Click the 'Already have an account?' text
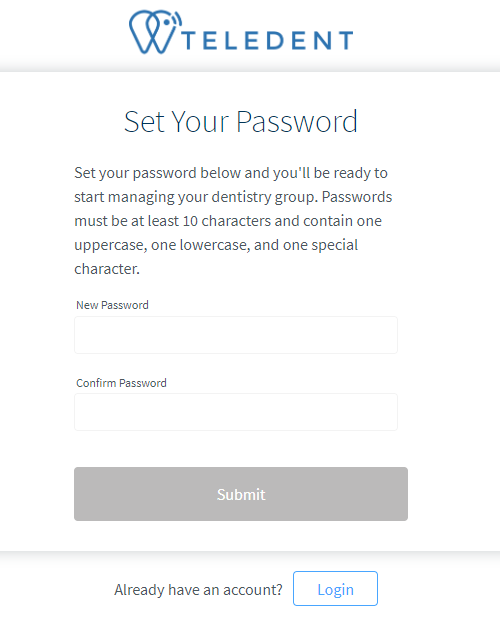Viewport: 500px width, 621px height. 198,590
